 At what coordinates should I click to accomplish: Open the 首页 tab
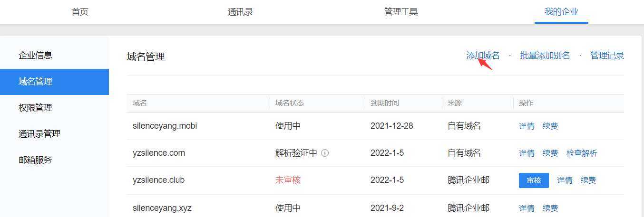coord(80,12)
